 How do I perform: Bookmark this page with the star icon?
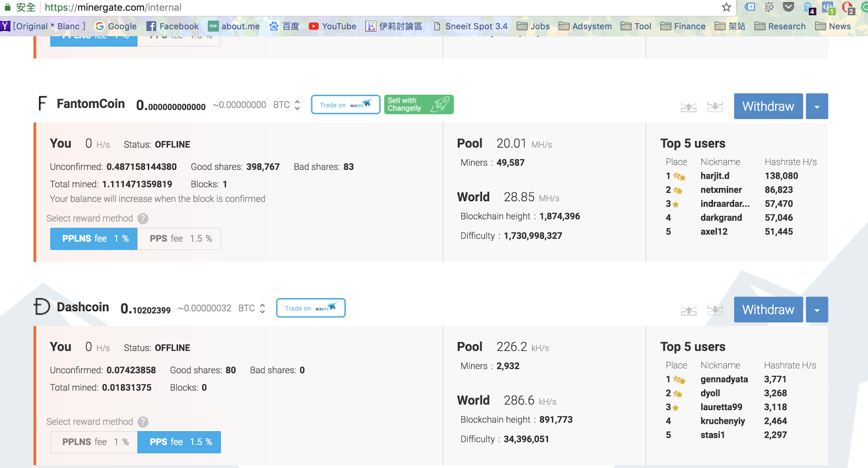click(x=726, y=7)
